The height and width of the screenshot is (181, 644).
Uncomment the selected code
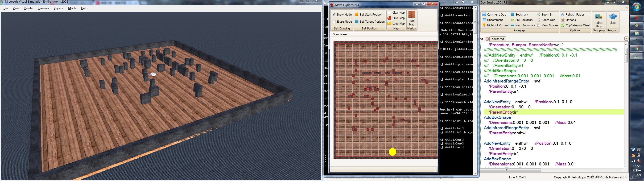coord(492,20)
